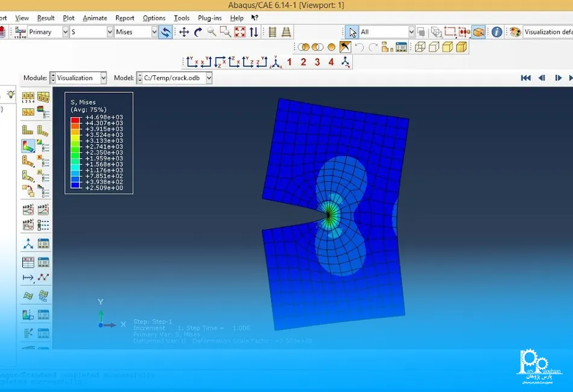The image size is (573, 392).
Task: Select the Pan View tool
Action: pyautogui.click(x=184, y=32)
